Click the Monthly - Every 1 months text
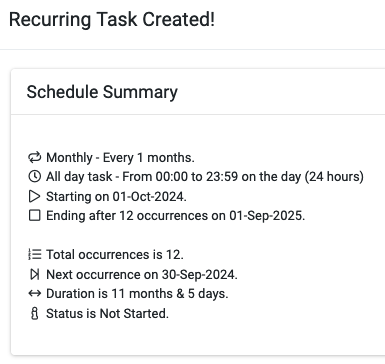This screenshot has height=364, width=385. click(x=120, y=158)
